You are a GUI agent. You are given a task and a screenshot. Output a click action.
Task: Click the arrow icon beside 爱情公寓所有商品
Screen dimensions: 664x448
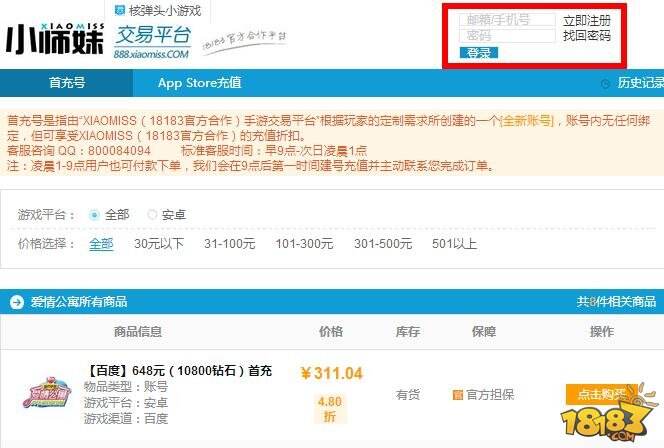(x=17, y=302)
